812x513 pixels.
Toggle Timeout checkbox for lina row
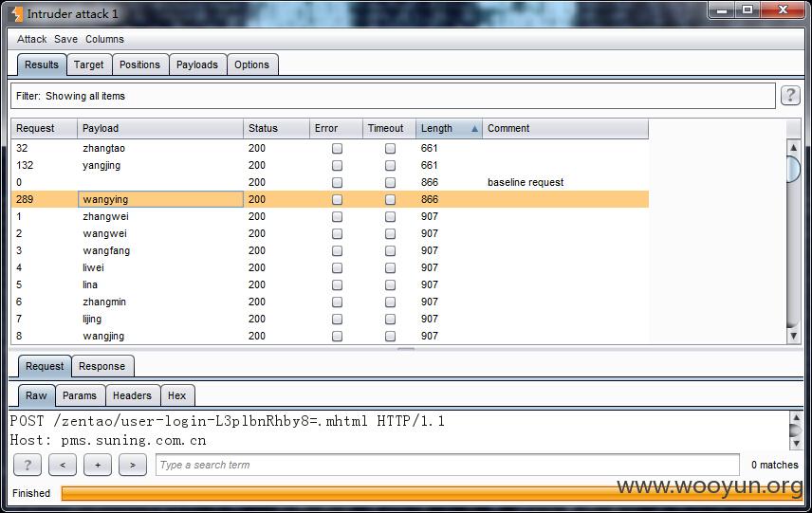coord(390,285)
